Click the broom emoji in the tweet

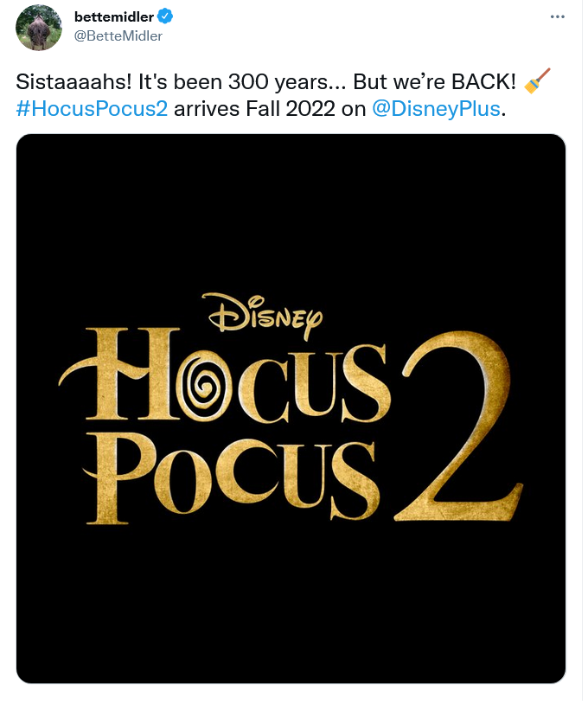tap(537, 83)
